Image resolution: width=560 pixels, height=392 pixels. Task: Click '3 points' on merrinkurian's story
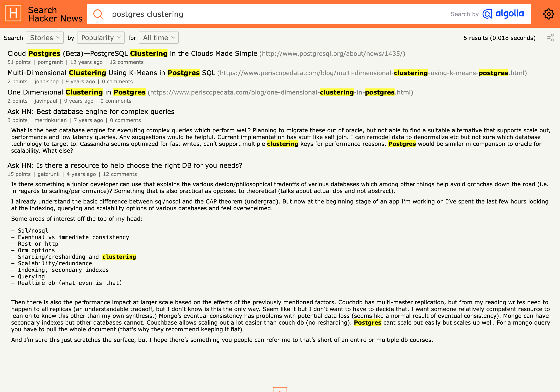coord(17,120)
